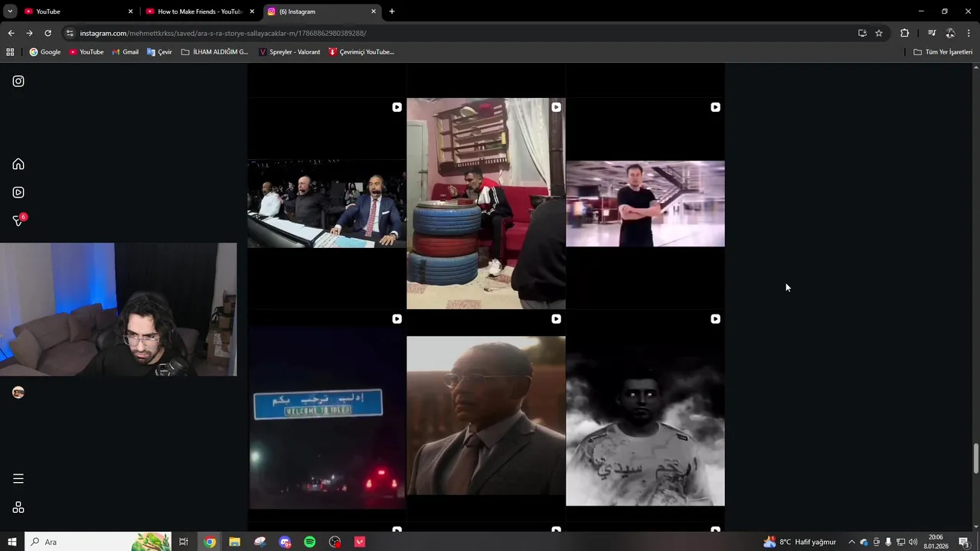This screenshot has width=980, height=551.
Task: Reload the Instagram page
Action: click(47, 33)
